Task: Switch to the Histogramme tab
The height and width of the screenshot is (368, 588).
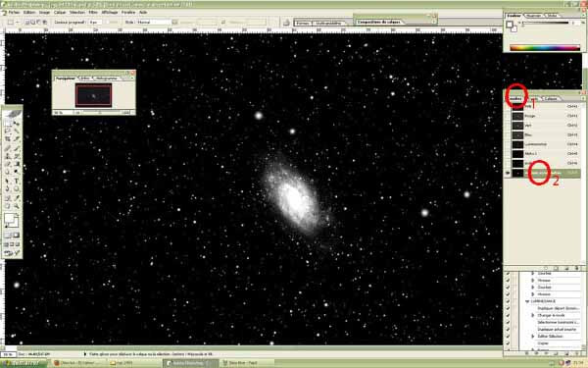Action: pos(106,79)
